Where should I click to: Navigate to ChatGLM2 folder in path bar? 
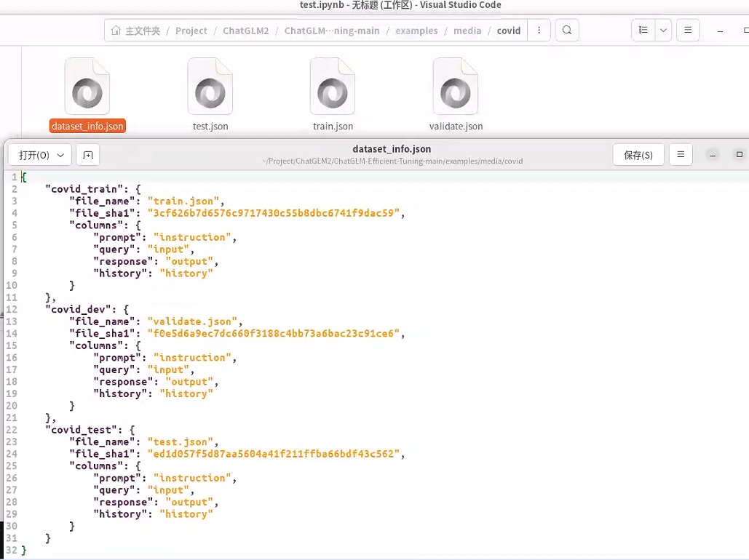[245, 31]
